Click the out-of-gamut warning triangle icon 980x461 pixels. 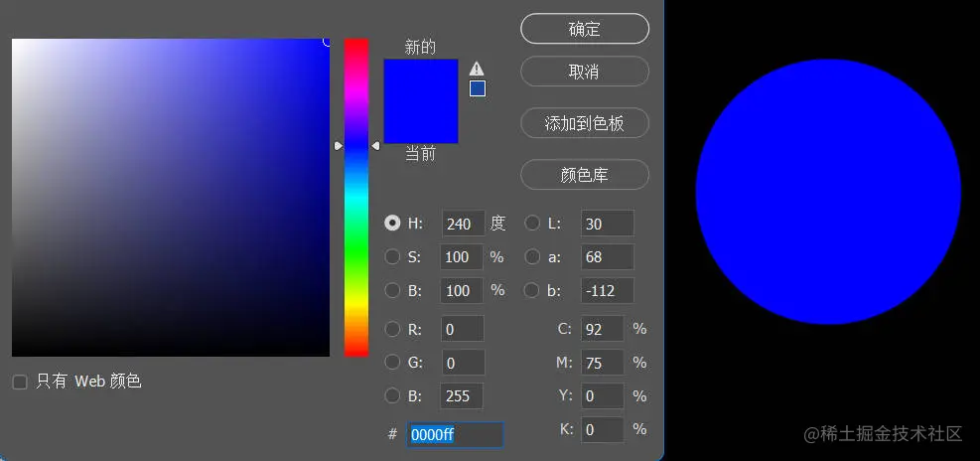(x=477, y=69)
